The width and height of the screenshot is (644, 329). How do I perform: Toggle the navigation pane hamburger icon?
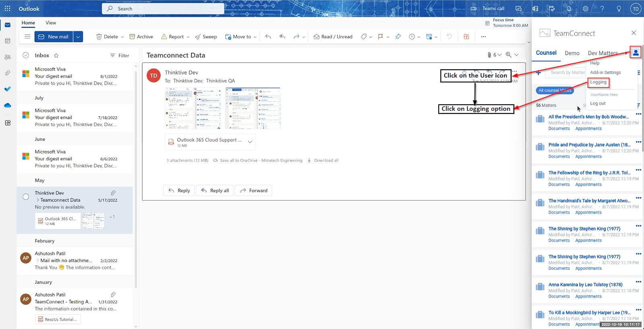coord(27,37)
